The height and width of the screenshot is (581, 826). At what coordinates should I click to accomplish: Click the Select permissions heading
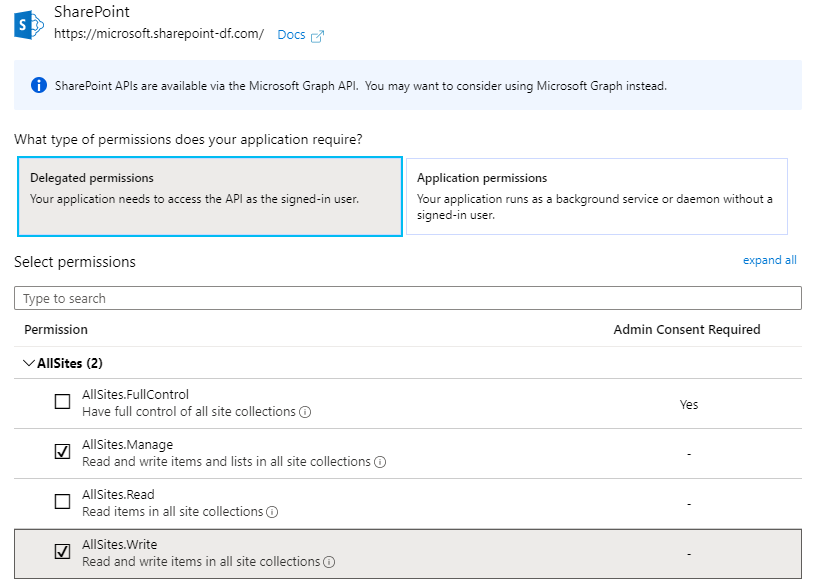[x=75, y=262]
